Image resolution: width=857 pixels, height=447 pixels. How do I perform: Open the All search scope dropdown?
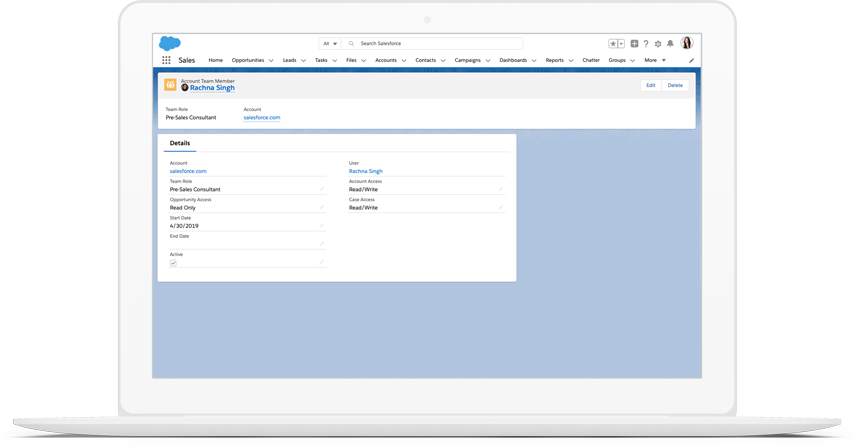click(x=330, y=44)
